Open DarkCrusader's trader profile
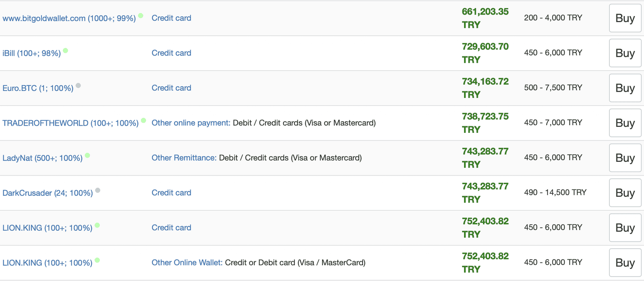The height and width of the screenshot is (281, 644). [47, 193]
